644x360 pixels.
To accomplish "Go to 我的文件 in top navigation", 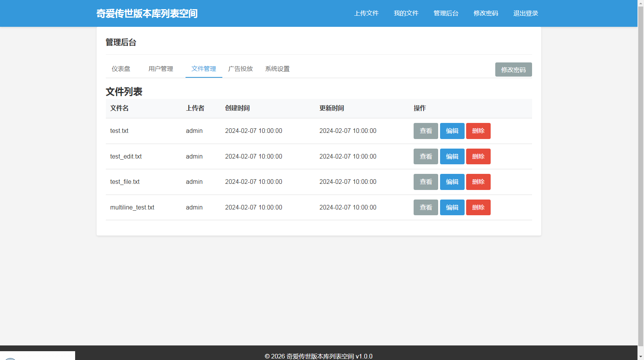I will 406,13.
